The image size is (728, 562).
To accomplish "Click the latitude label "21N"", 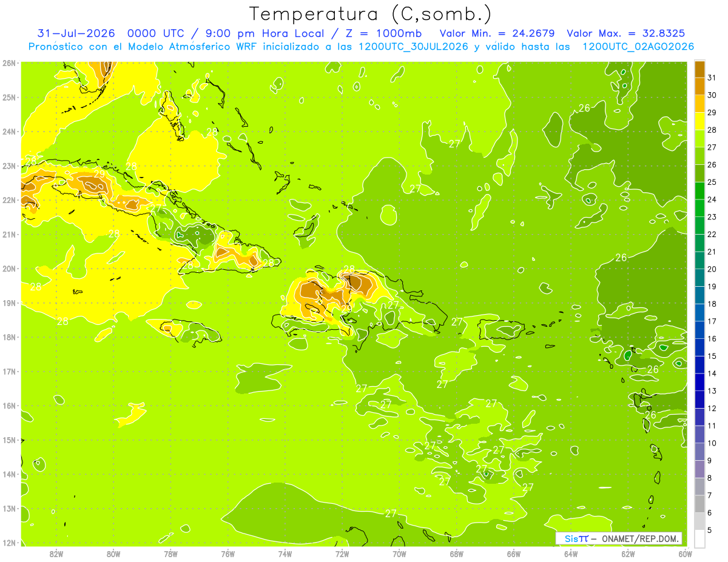I will 9,234.
